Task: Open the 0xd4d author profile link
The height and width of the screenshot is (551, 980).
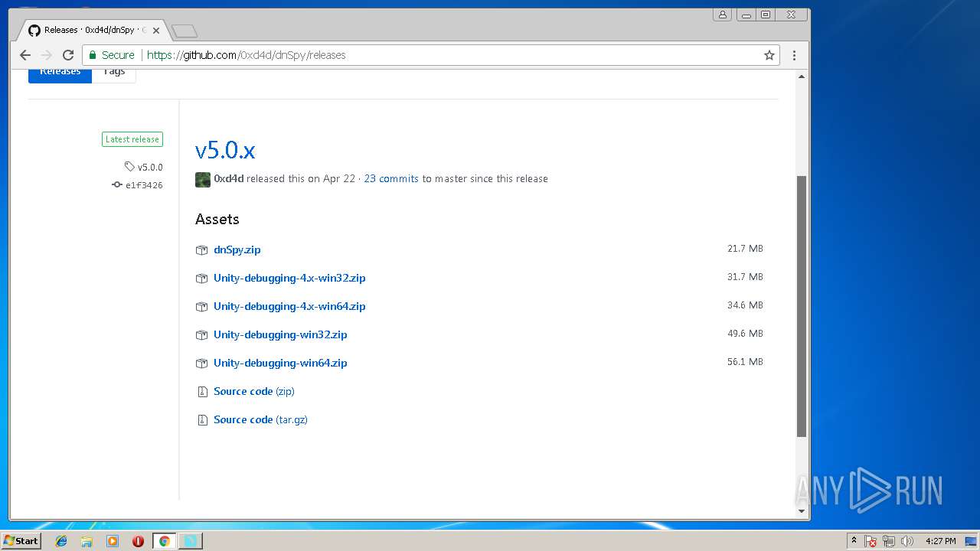Action: click(229, 179)
